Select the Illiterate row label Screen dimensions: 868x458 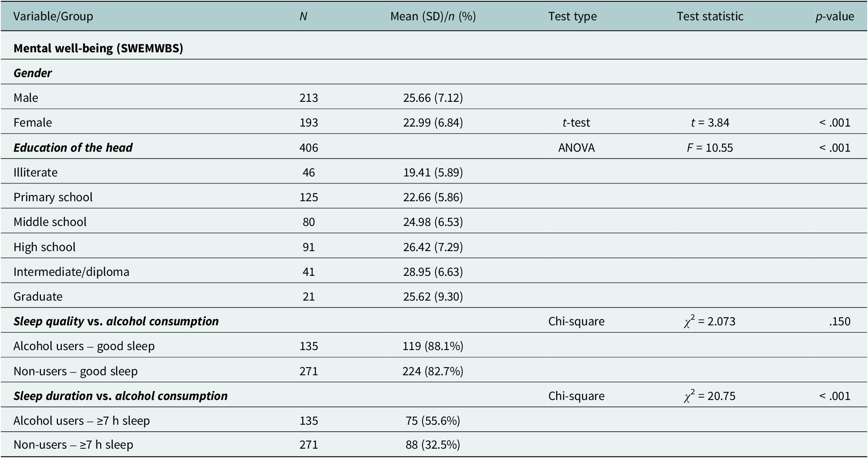(36, 172)
